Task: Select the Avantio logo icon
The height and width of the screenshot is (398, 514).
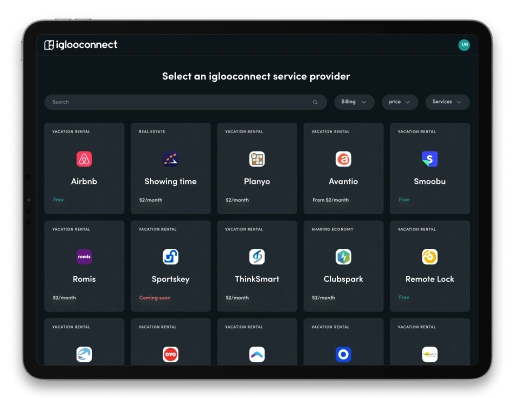Action: (x=343, y=159)
